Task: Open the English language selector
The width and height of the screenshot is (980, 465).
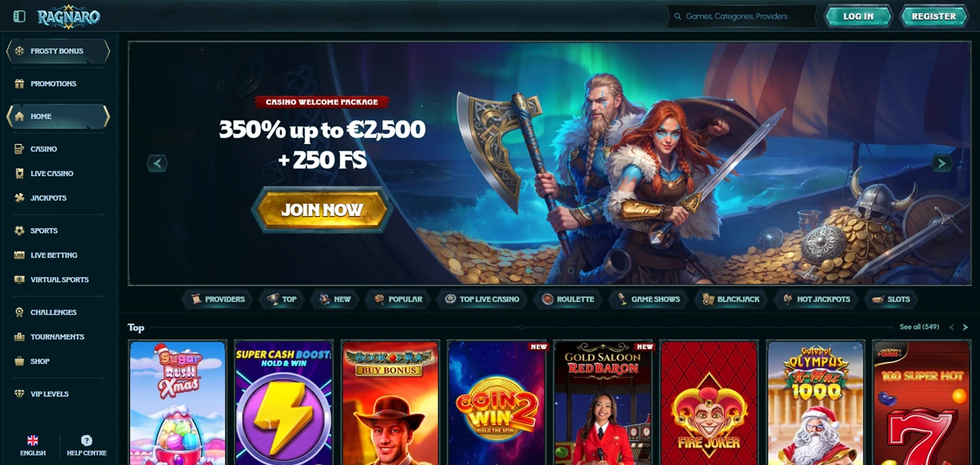Action: click(32, 446)
